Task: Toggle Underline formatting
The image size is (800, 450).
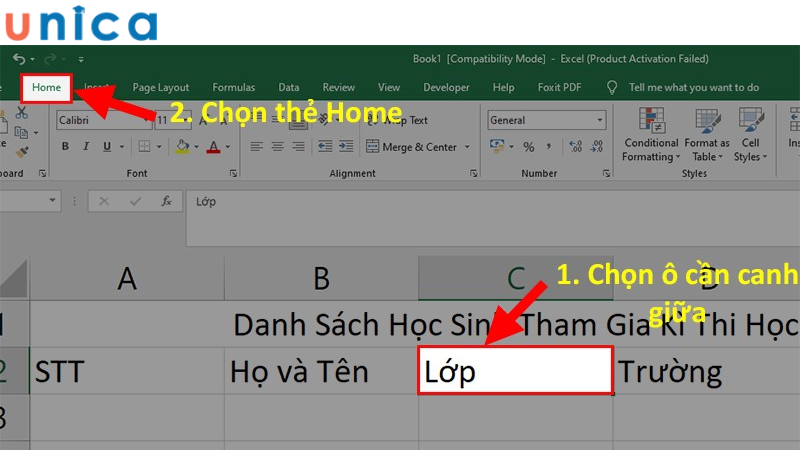Action: 107,147
